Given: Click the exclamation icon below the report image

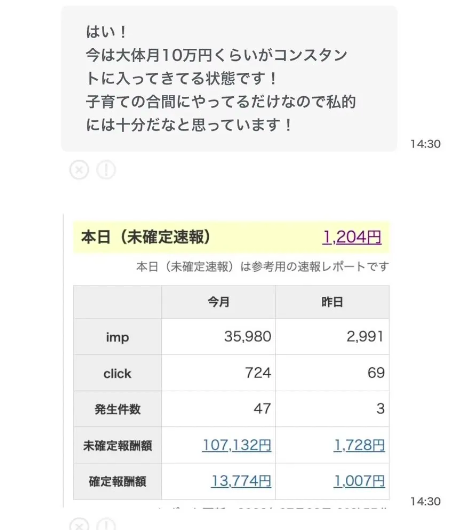Looking at the screenshot, I should [106, 523].
